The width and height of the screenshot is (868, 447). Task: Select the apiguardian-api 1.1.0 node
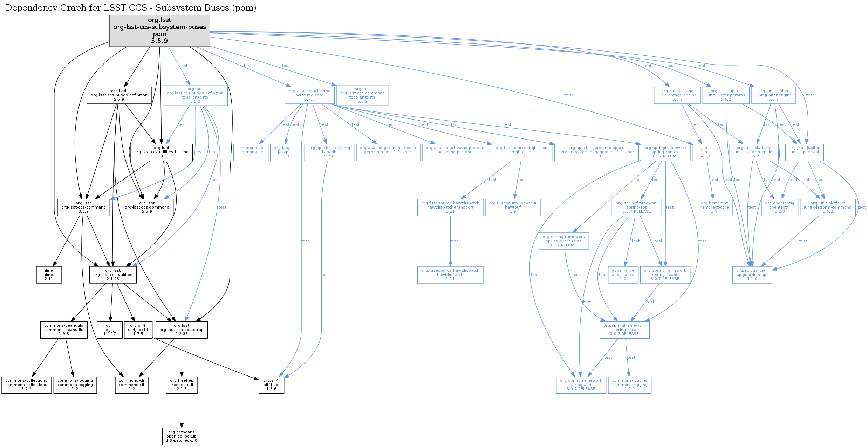pyautogui.click(x=752, y=275)
